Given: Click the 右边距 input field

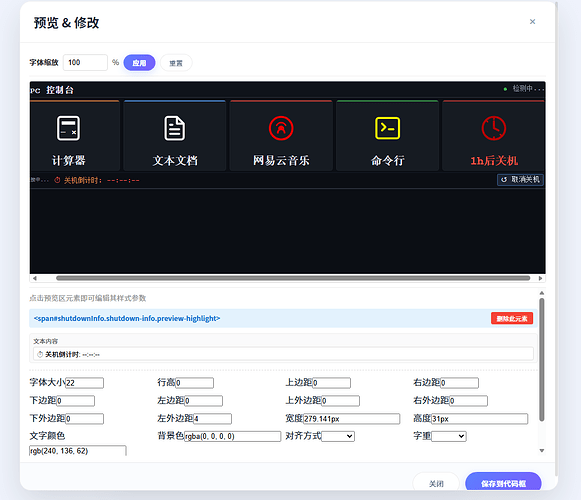Looking at the screenshot, I should [x=459, y=383].
